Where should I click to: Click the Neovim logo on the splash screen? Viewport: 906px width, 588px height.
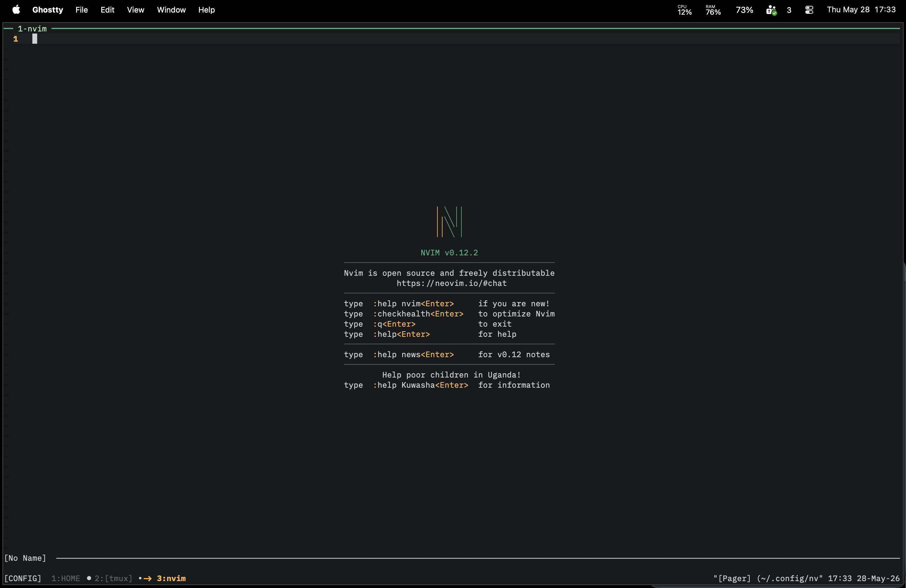point(449,222)
